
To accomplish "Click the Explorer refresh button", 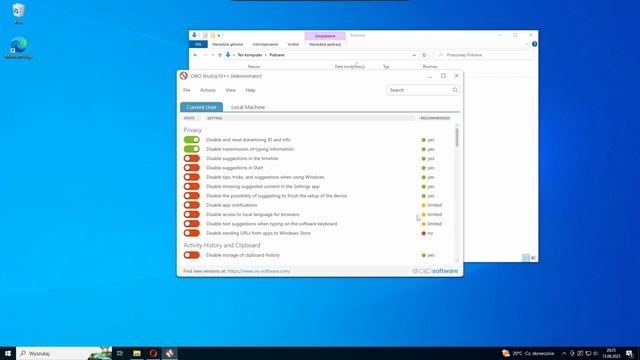I will (x=424, y=55).
